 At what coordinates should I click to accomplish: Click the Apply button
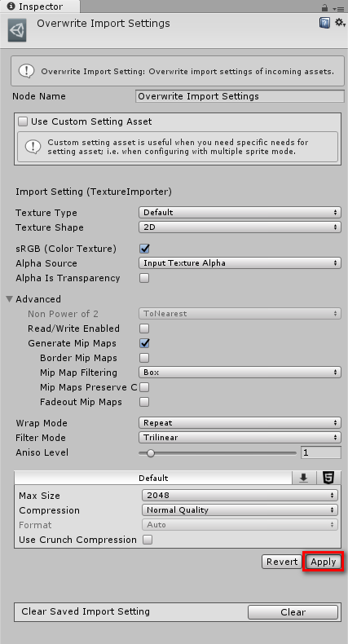(x=323, y=562)
